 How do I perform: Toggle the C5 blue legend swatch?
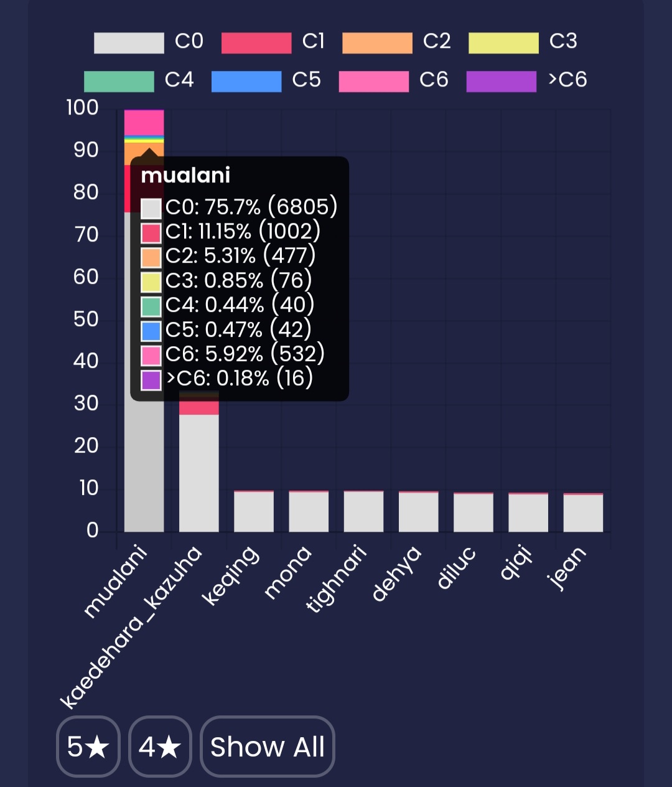tap(246, 82)
